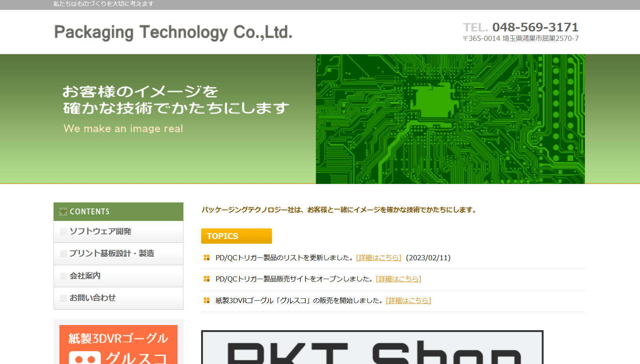This screenshot has width=640, height=364.
Task: Click the telephone number 048-569-3171
Action: click(x=535, y=27)
